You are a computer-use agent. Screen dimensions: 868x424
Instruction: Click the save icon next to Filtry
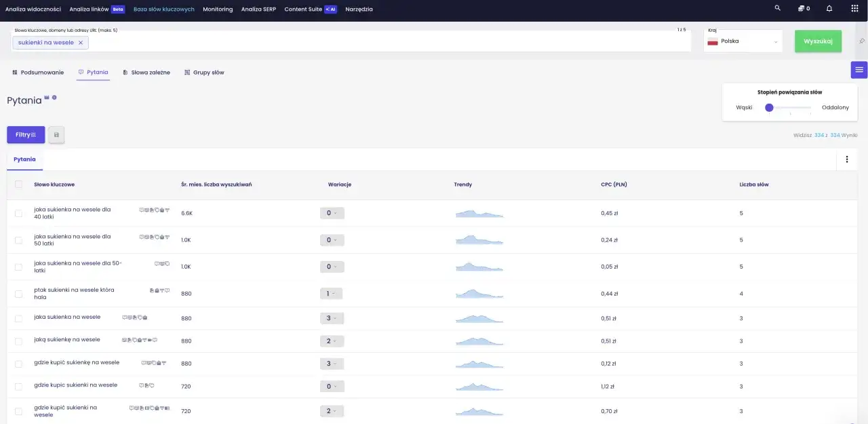(56, 135)
